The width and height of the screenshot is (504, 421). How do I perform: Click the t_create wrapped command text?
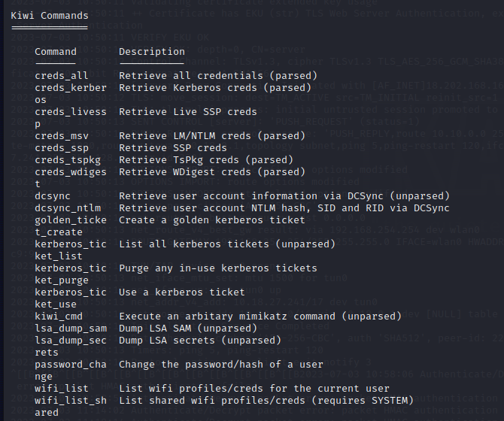click(x=59, y=232)
